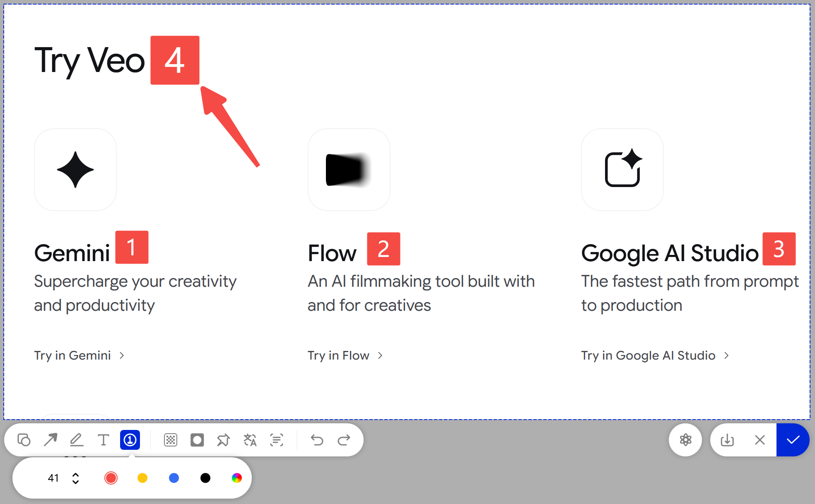Confirm capture with the checkmark button
The height and width of the screenshot is (504, 815).
792,440
